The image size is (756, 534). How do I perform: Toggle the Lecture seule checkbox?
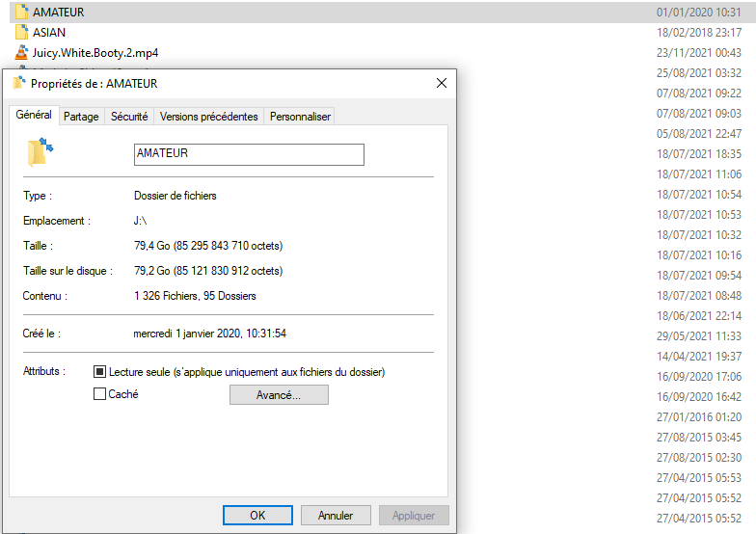99,371
